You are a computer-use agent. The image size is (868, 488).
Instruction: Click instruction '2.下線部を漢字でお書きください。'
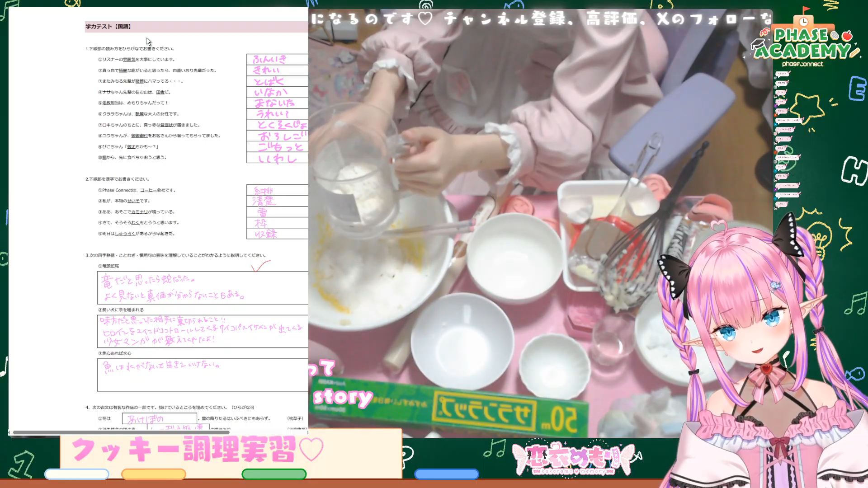[x=118, y=179]
